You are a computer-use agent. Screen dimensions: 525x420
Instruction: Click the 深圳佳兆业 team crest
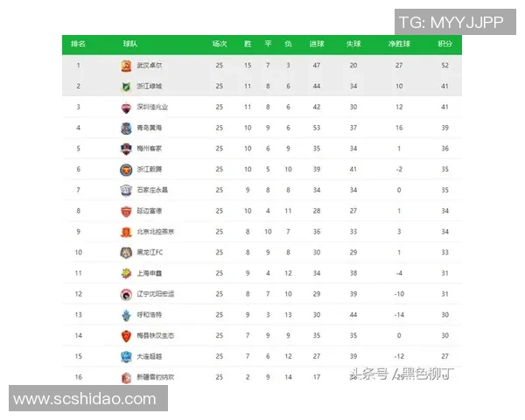[126, 108]
